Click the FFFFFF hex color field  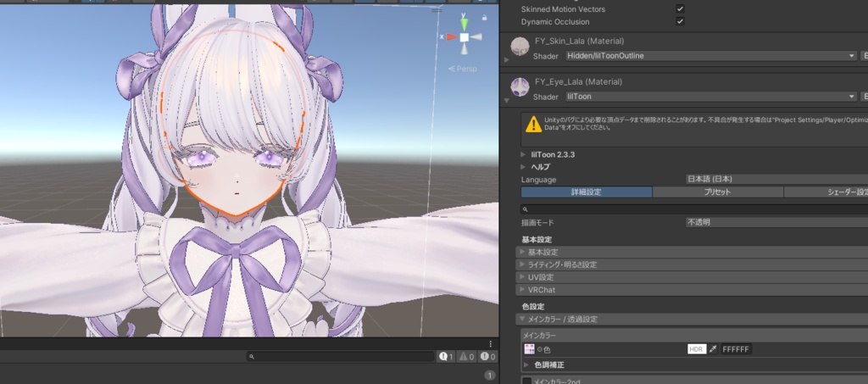736,349
